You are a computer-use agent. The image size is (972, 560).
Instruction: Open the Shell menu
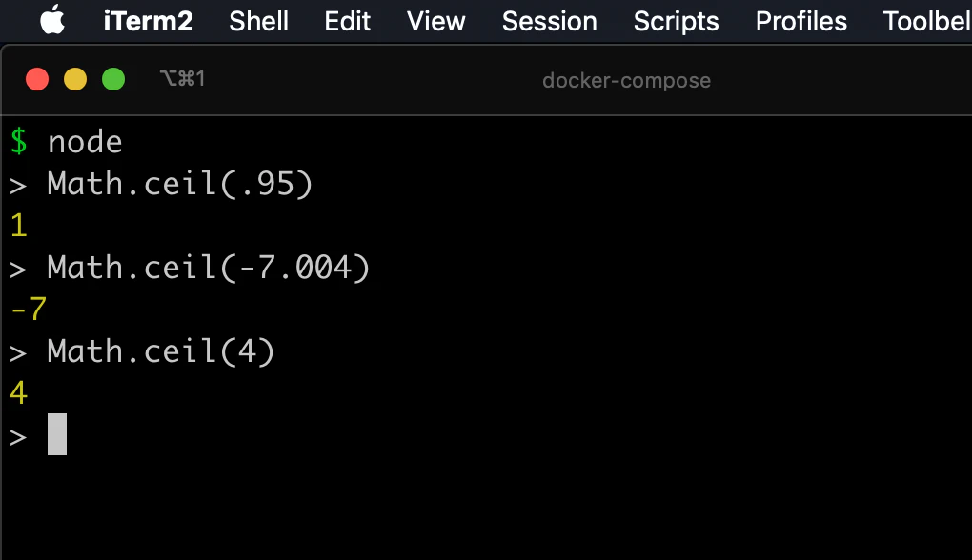pos(258,22)
